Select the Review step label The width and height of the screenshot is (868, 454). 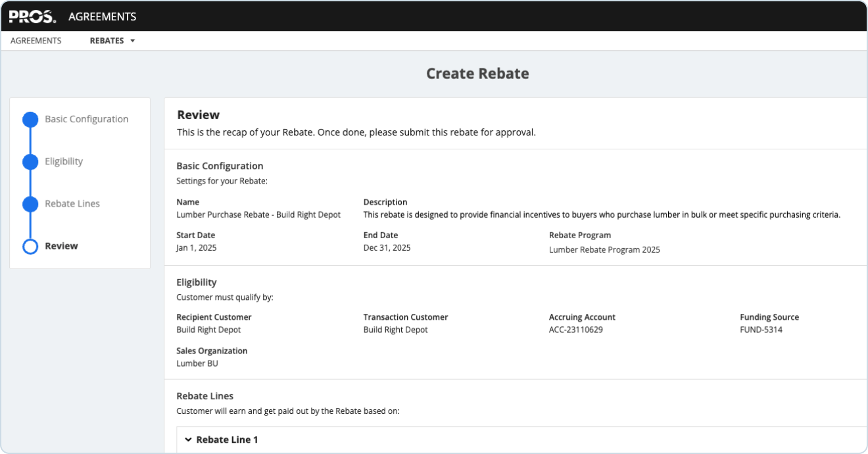61,246
